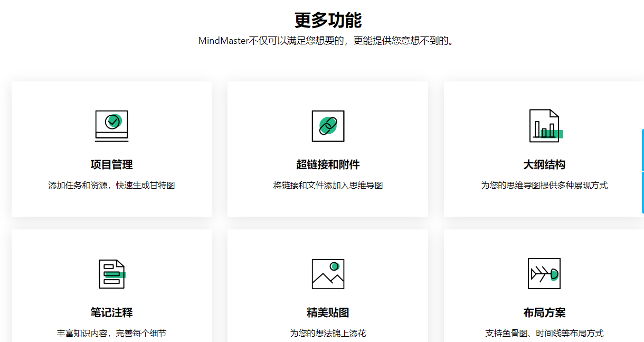Viewport: 644px width, 342px height.
Task: Click the 精美贴图 picture icon
Action: pos(328,274)
